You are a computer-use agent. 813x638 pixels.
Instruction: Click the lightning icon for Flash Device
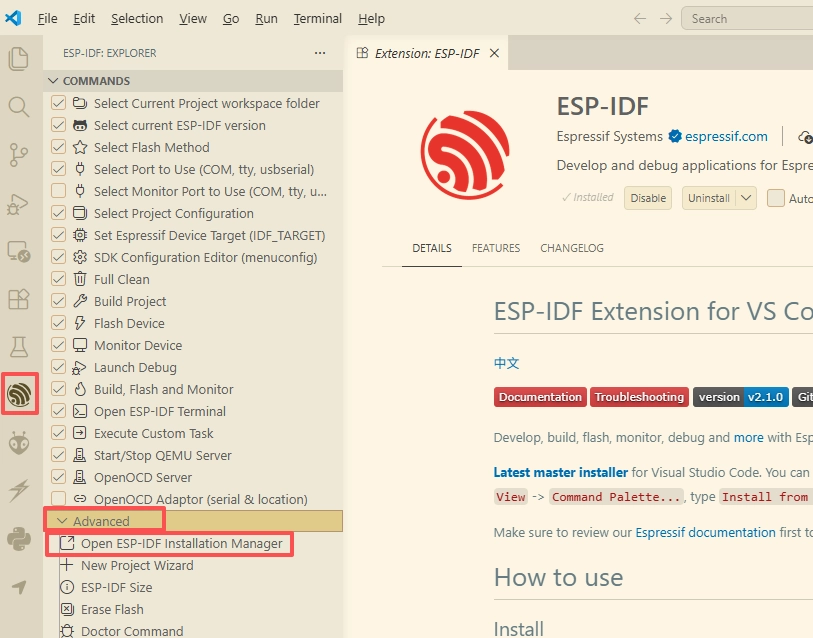point(80,323)
